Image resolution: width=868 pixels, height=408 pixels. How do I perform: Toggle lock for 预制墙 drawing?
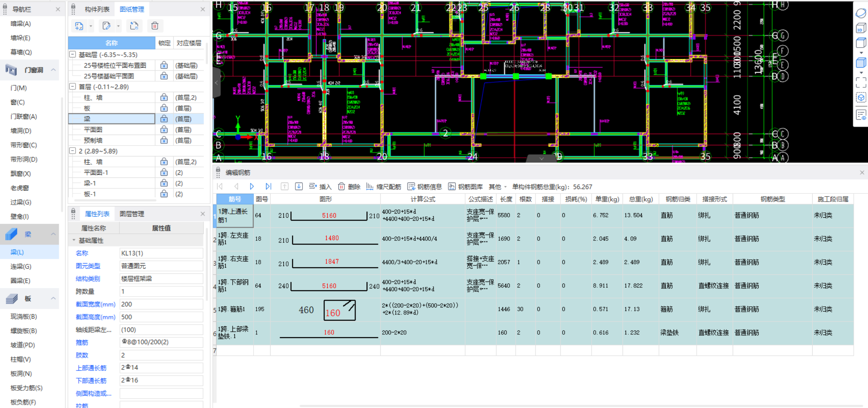(x=164, y=140)
